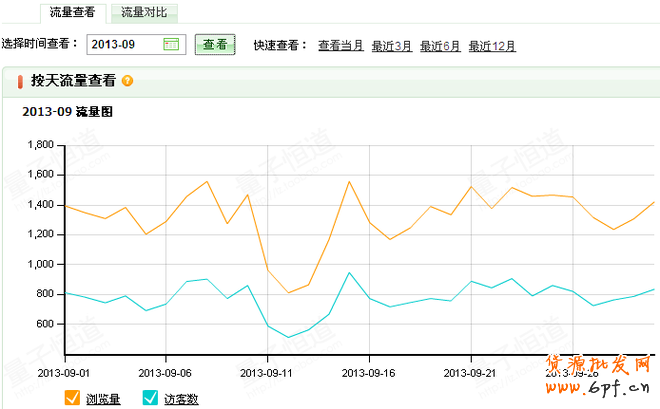The width and height of the screenshot is (660, 409).
Task: Toggle the orange 浏览量 legend checkbox
Action: click(x=72, y=398)
